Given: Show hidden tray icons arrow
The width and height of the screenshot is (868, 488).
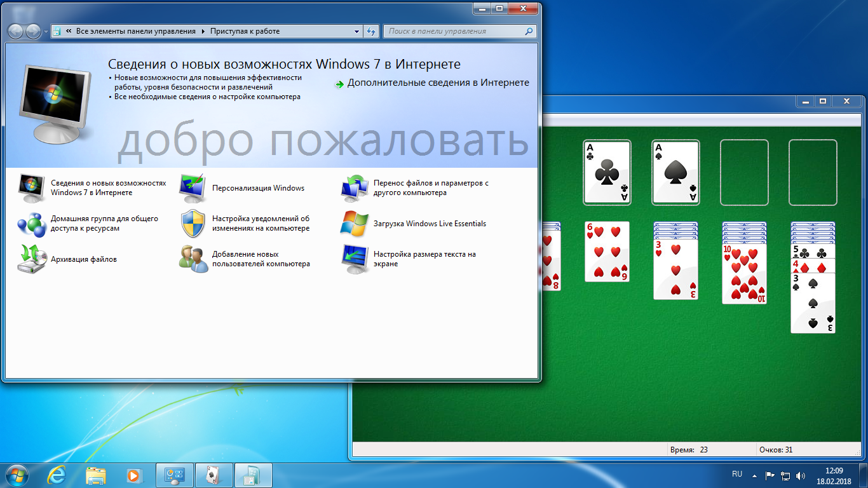Looking at the screenshot, I should click(754, 475).
